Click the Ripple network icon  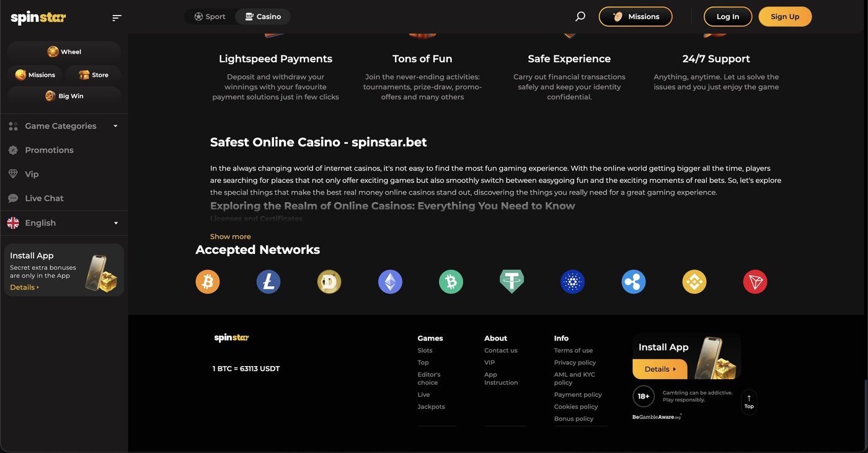click(x=634, y=282)
